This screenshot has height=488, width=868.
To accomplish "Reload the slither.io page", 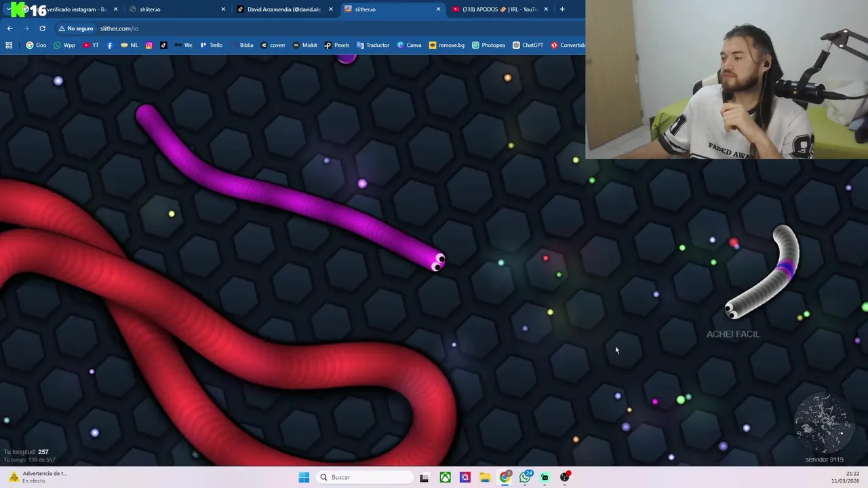I will 42,28.
